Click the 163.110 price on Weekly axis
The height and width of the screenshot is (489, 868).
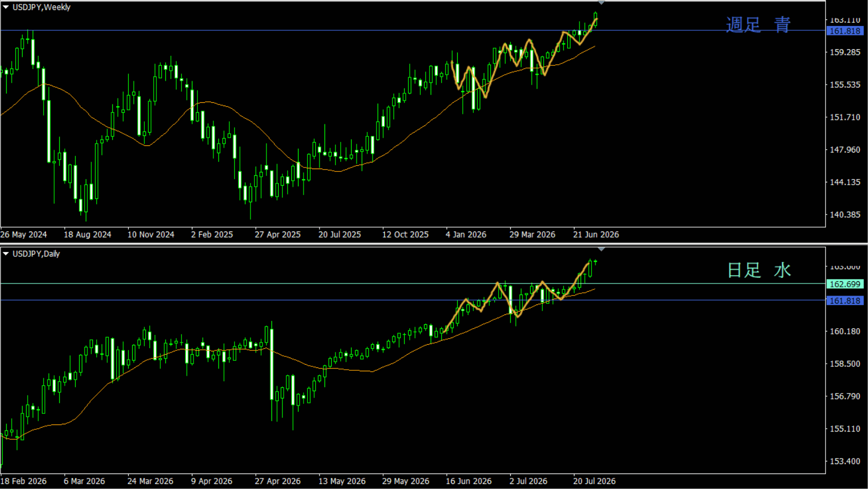(845, 20)
